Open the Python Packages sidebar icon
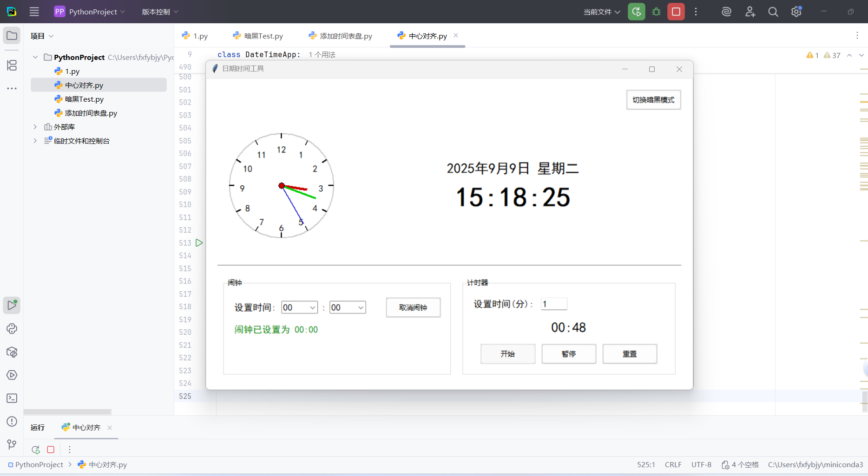Viewport: 868px width, 476px height. [12, 352]
